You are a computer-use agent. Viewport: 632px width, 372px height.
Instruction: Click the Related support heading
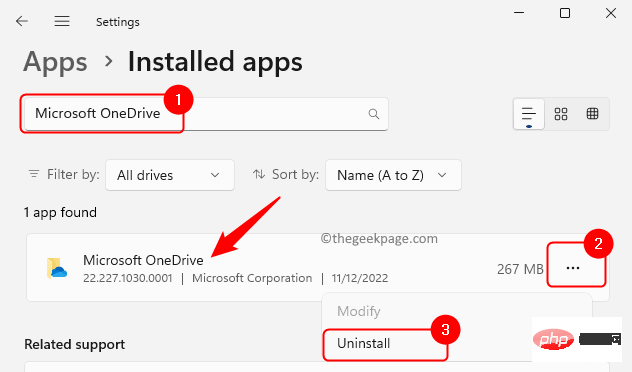coord(75,345)
